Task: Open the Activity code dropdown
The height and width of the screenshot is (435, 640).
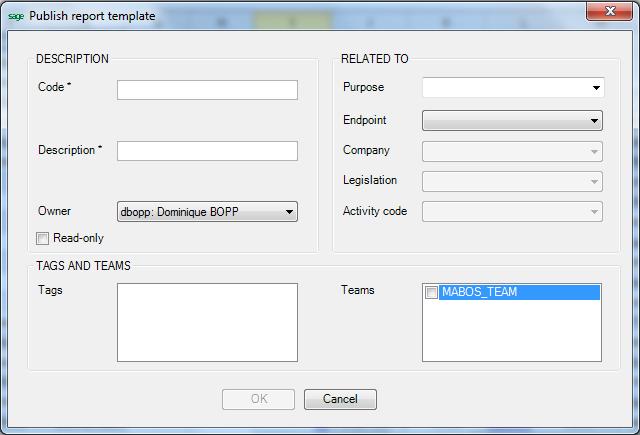Action: click(x=512, y=212)
